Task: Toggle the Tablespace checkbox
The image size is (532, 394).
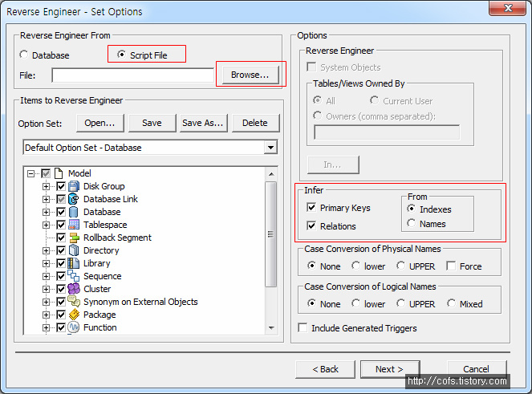Action: [x=61, y=225]
